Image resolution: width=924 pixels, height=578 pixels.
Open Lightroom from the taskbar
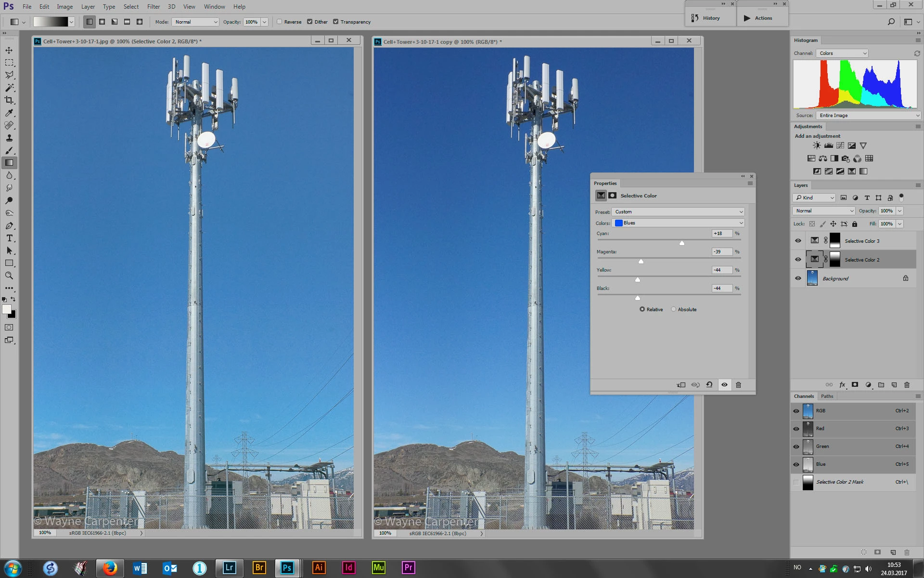[x=229, y=567]
